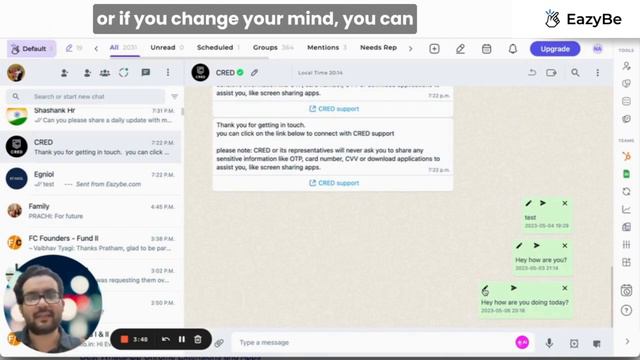Cancel scheduled 'Hey how are you?' message
640x360 pixels.
(x=565, y=246)
